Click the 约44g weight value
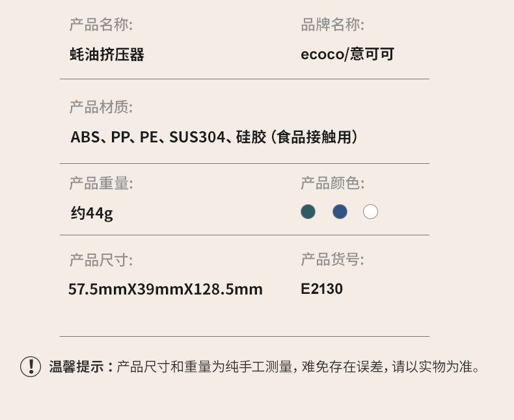Viewport: 514px width, 420px height. tap(92, 213)
